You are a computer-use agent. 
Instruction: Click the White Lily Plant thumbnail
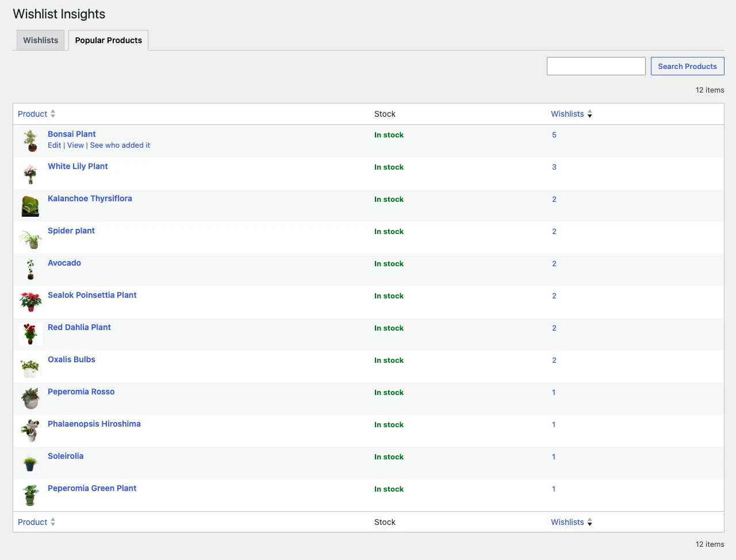pos(30,173)
